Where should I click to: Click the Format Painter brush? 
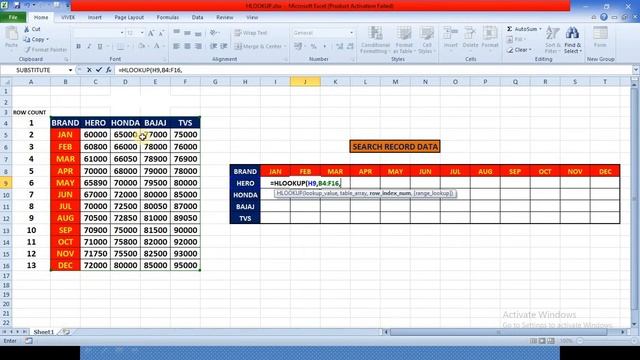[x=27, y=50]
